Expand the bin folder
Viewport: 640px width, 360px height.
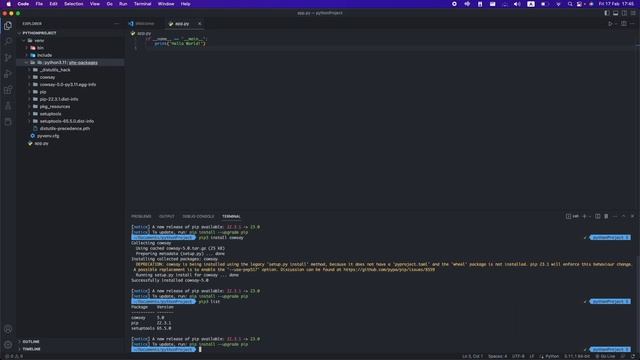coord(70,48)
